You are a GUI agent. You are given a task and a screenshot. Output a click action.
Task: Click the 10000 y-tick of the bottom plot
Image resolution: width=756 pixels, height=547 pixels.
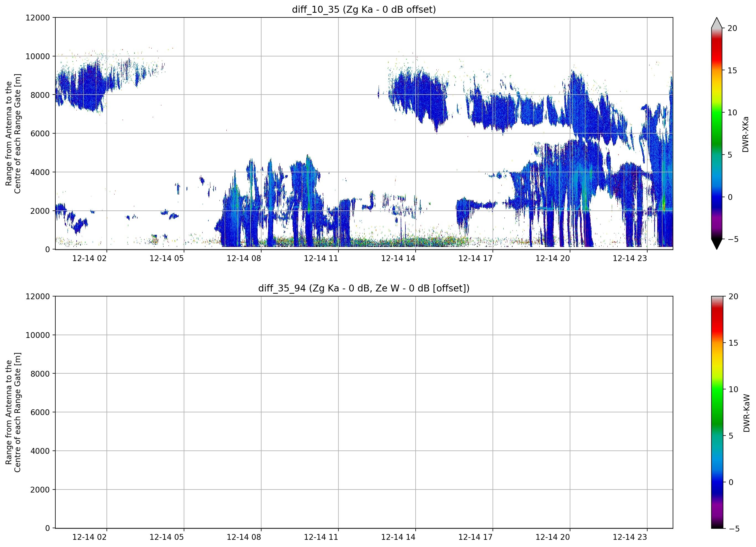tap(38, 335)
